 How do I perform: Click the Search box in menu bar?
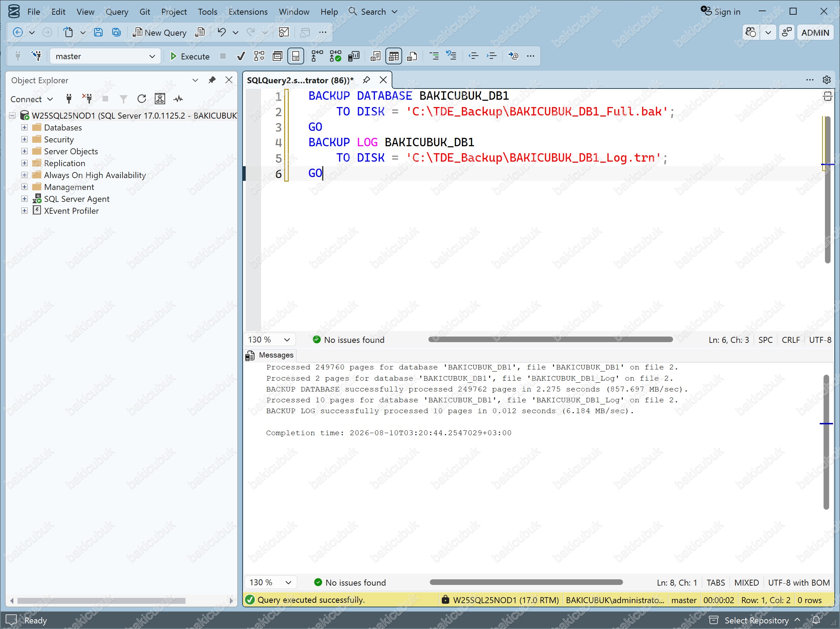(x=373, y=12)
